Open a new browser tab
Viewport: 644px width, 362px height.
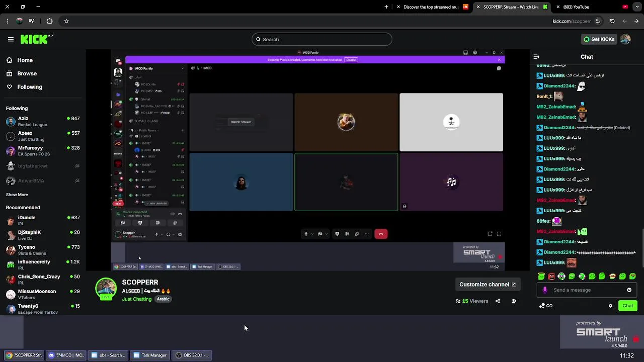point(386,7)
